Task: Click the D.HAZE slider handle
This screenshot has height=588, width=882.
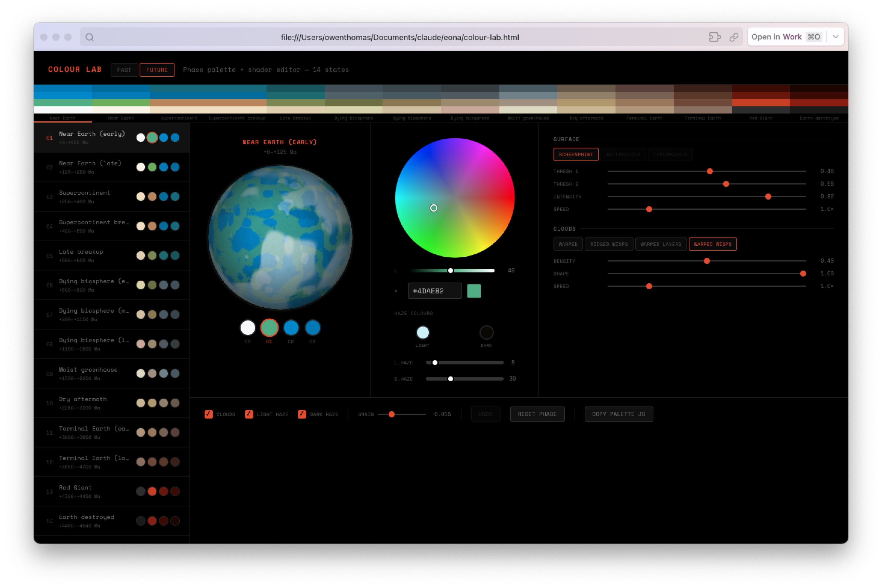Action: (x=450, y=379)
